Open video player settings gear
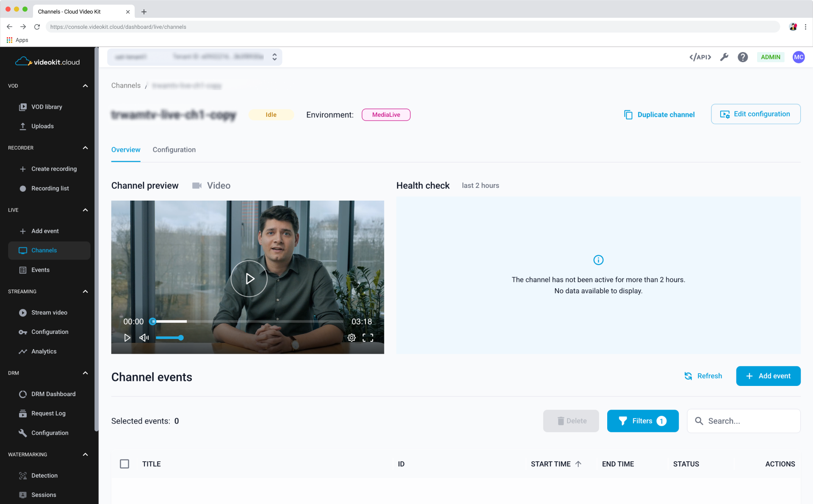Screen dimensions: 813x504 (x=351, y=338)
